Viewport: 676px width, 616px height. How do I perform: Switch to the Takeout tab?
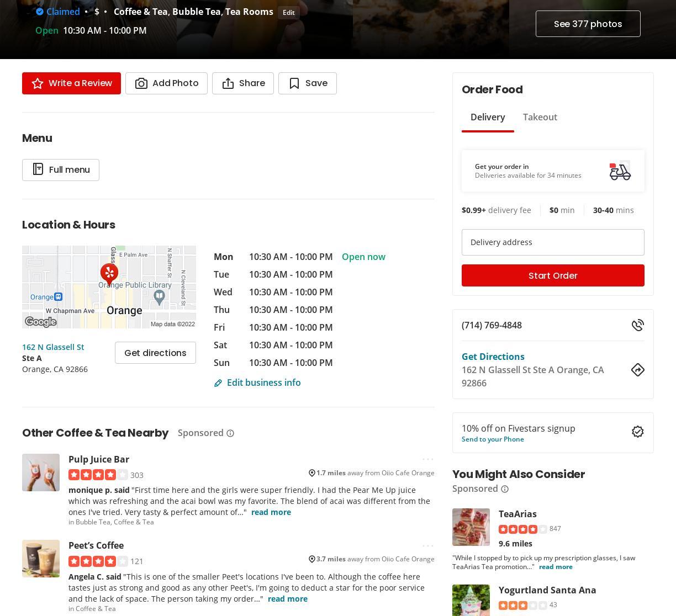540,117
